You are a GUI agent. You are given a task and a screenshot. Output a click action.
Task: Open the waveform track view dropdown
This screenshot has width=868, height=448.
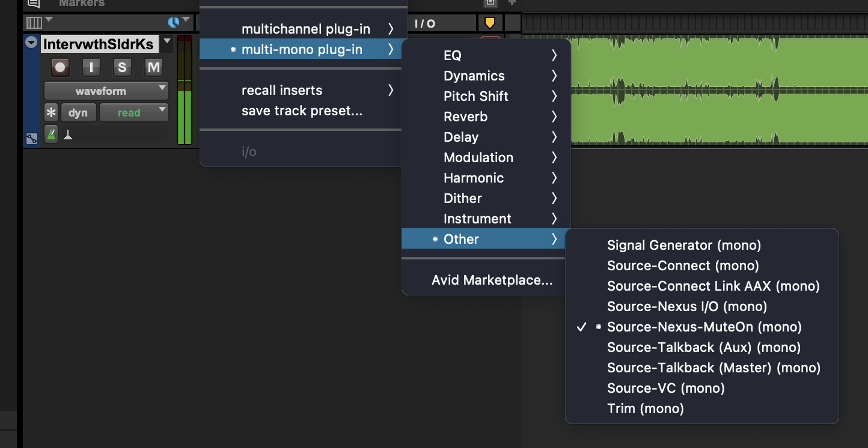[x=106, y=91]
